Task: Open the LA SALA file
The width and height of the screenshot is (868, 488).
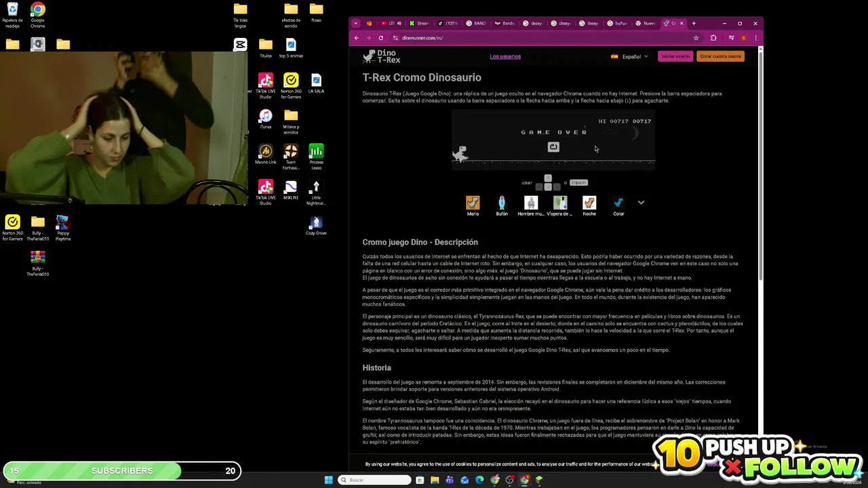Action: click(316, 84)
